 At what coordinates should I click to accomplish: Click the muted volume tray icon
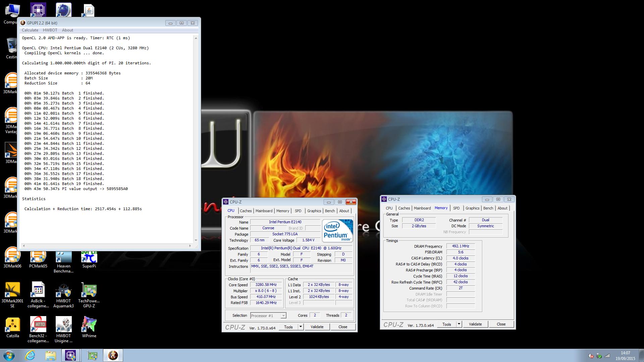pos(591,356)
